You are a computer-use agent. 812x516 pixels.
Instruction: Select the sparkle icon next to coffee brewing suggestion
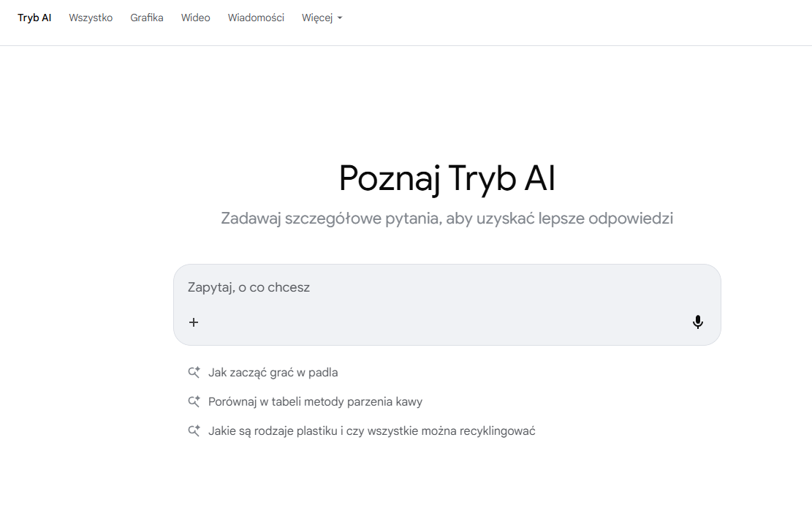pos(194,401)
